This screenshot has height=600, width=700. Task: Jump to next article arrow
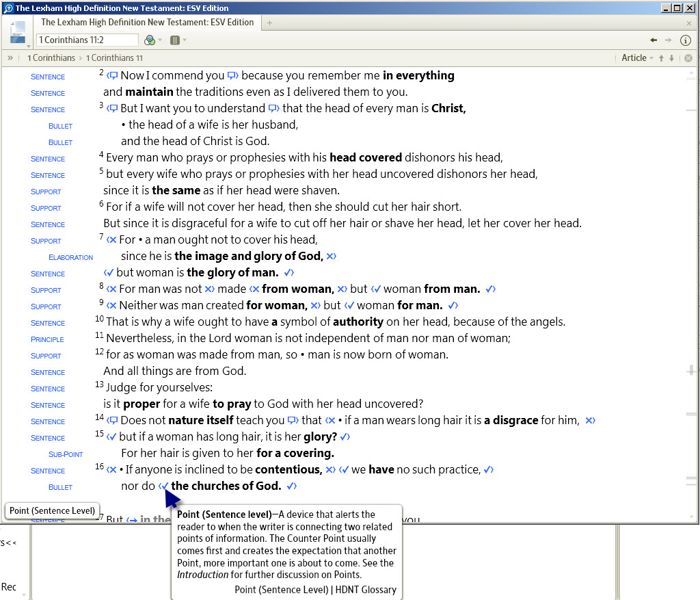pyautogui.click(x=671, y=58)
